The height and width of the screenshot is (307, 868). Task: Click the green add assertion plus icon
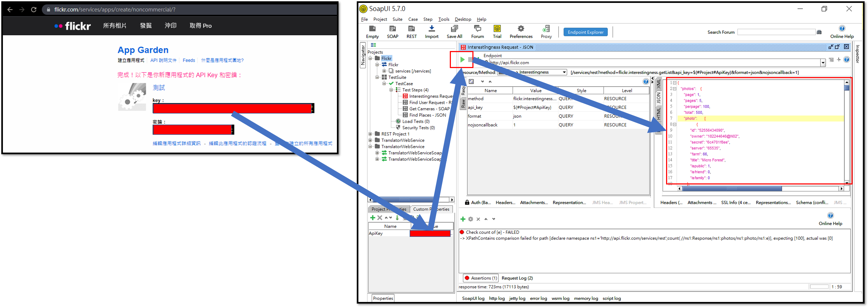(x=463, y=219)
